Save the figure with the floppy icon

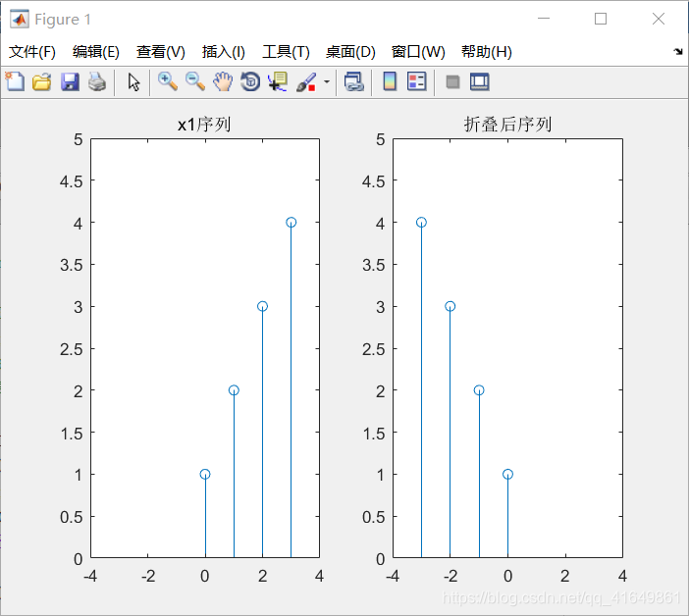coord(70,81)
